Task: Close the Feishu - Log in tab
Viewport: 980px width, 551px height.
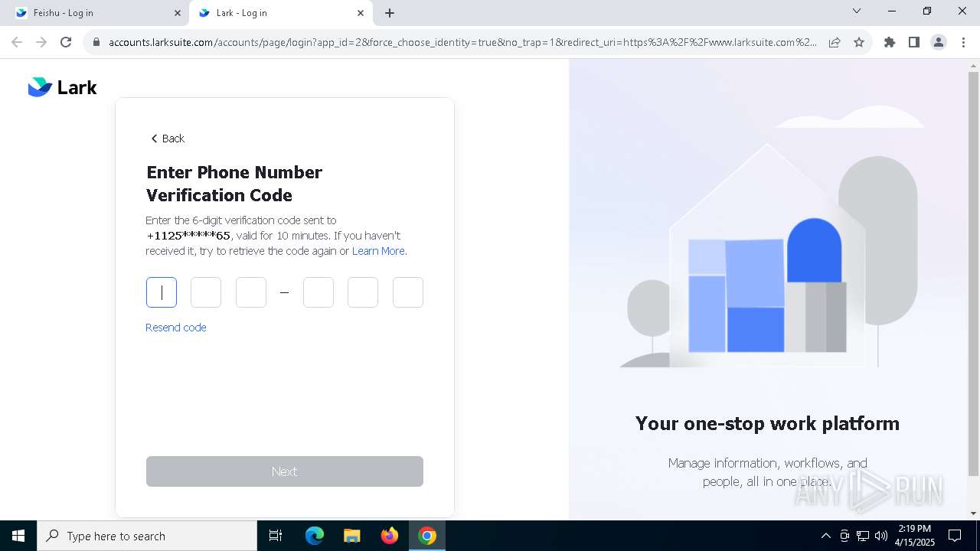Action: click(178, 13)
